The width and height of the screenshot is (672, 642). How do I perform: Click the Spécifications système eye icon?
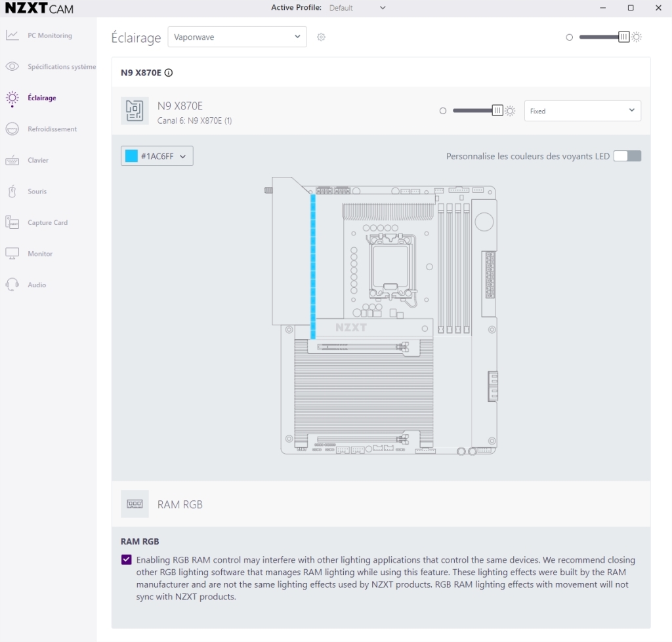tap(12, 66)
